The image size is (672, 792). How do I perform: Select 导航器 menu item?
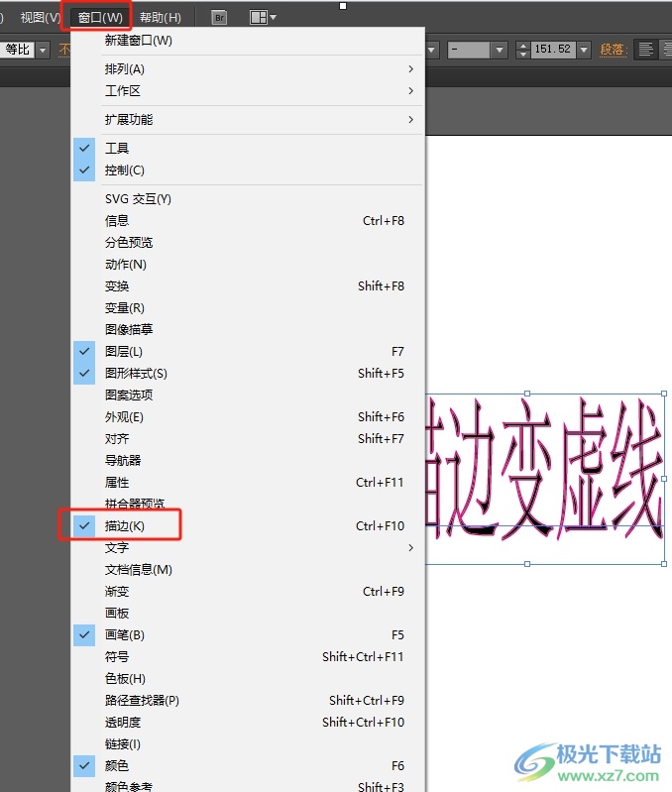coord(248,460)
